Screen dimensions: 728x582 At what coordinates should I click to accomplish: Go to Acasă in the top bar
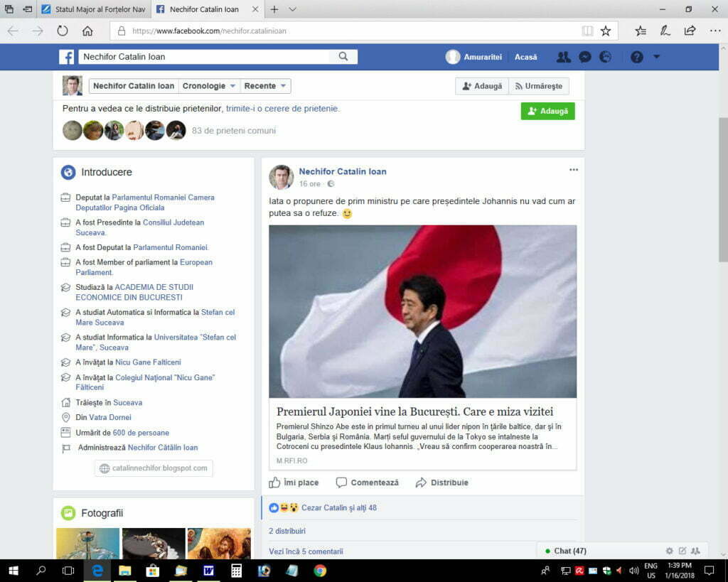[525, 57]
